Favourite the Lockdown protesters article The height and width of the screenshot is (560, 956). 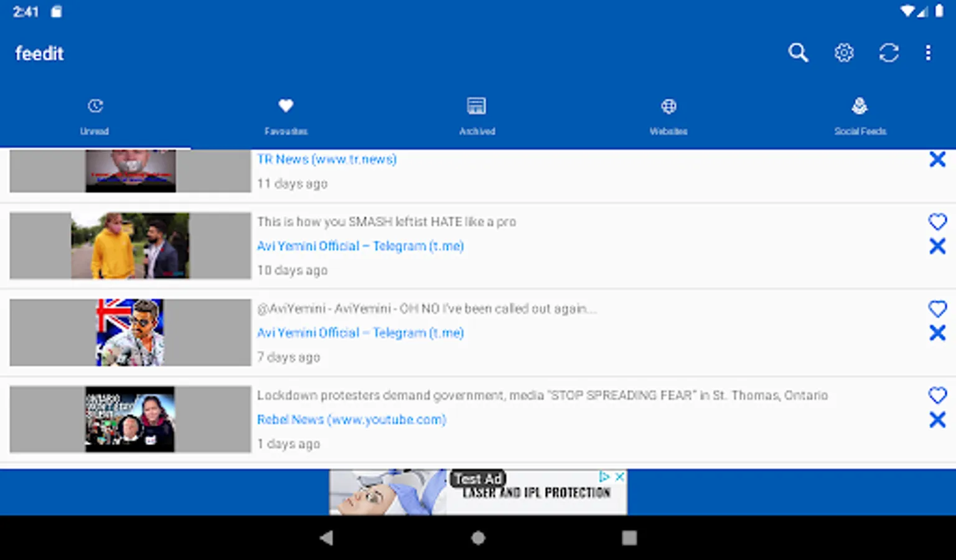pos(937,394)
